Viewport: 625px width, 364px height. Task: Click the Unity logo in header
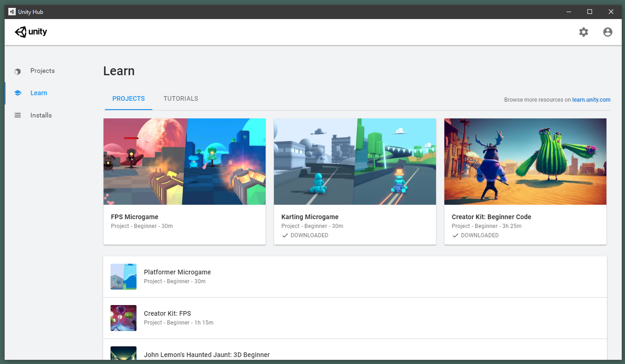tap(31, 32)
